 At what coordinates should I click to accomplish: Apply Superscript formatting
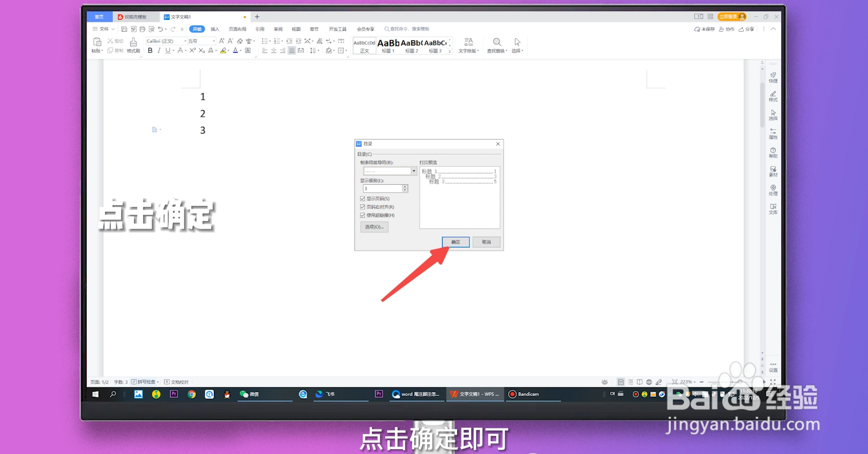192,50
